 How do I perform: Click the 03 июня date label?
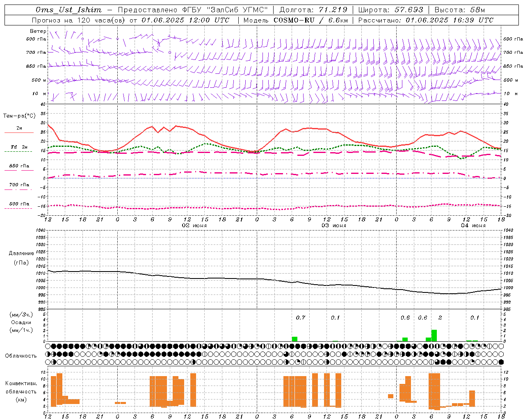click(334, 226)
